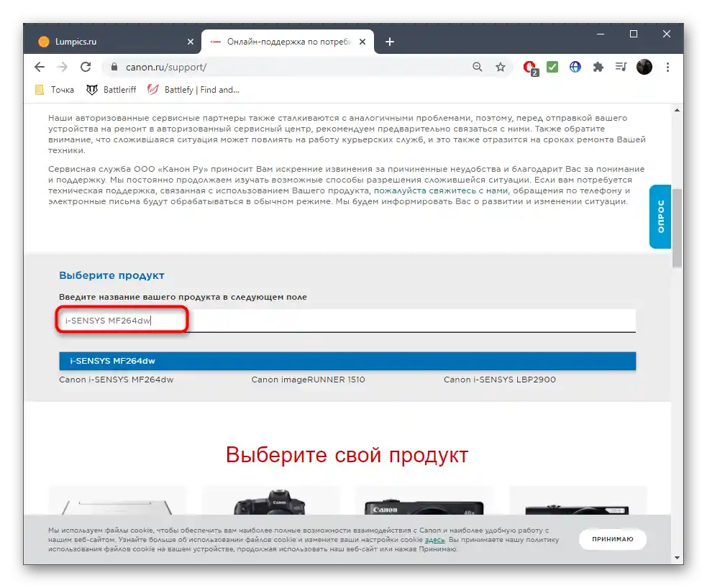
Task: Close the Lumpics.ru tab
Action: click(191, 42)
